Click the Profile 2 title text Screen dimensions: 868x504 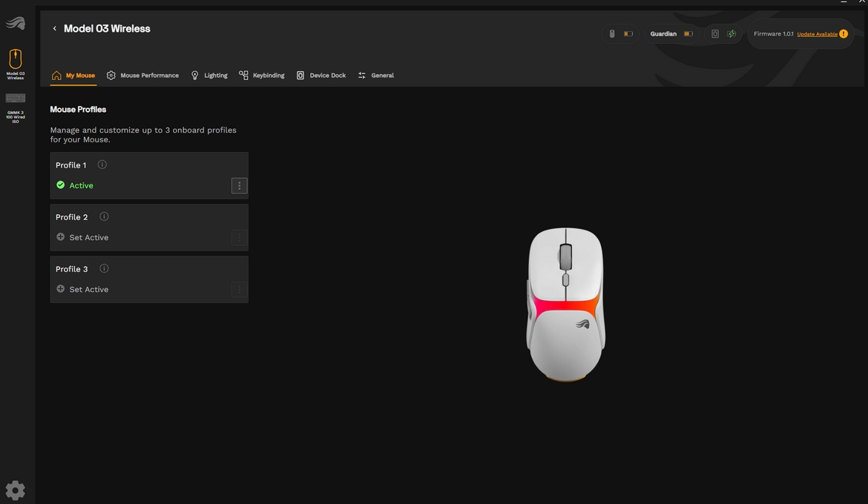click(71, 217)
